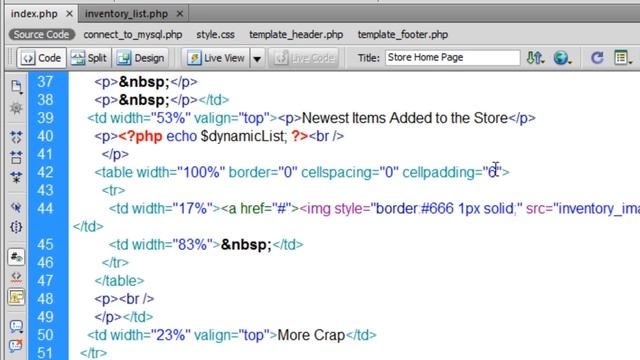Toggle Highlight Invalid Code icon
The image size is (640, 360).
pyautogui.click(x=16, y=277)
